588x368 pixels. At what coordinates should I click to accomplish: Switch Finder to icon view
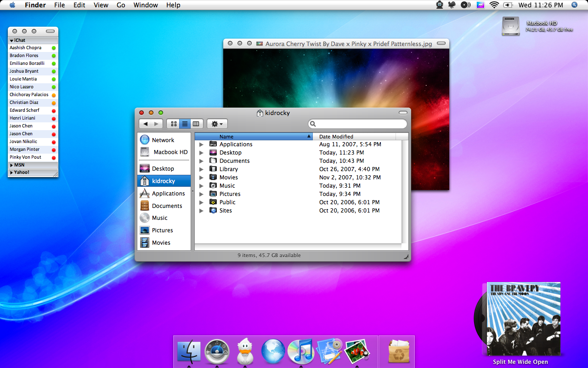173,124
